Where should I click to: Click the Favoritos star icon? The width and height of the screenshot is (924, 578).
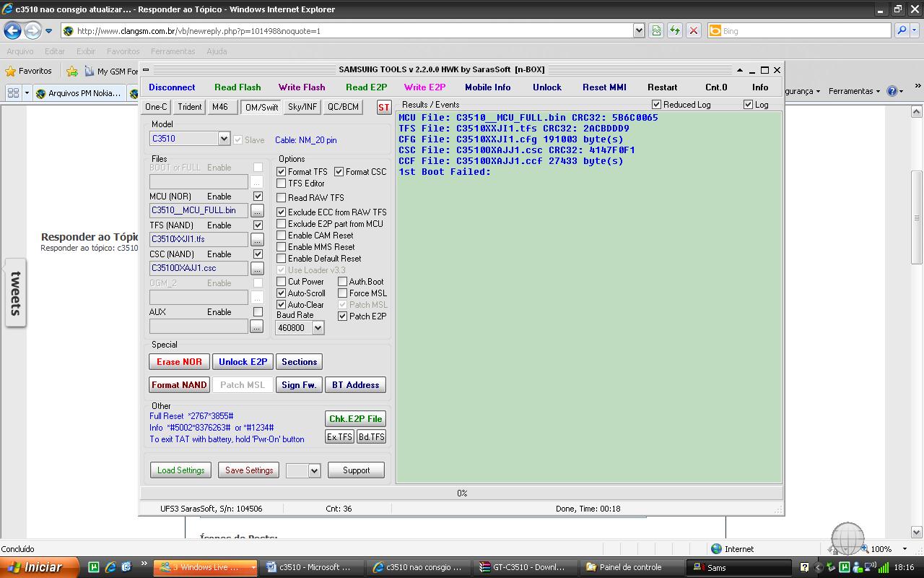coord(10,71)
